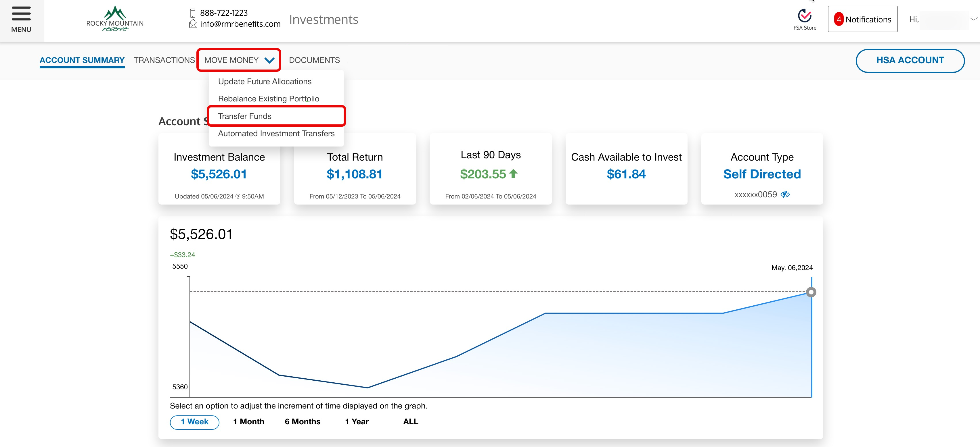Collapse the MOVE MONEY dropdown
The image size is (980, 447).
point(239,60)
